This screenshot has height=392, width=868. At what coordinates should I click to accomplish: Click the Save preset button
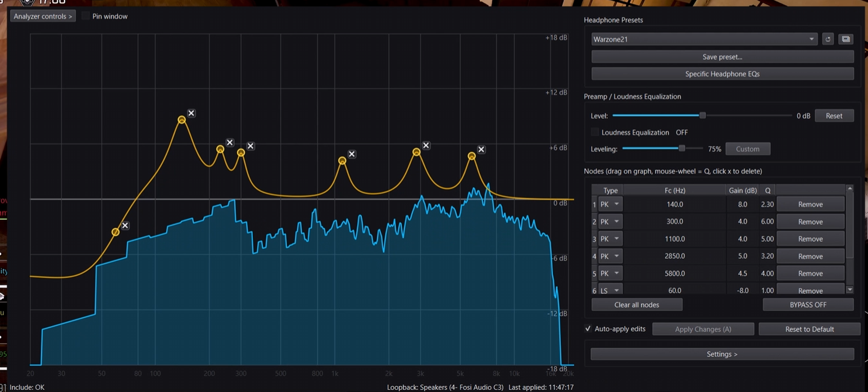click(x=722, y=57)
